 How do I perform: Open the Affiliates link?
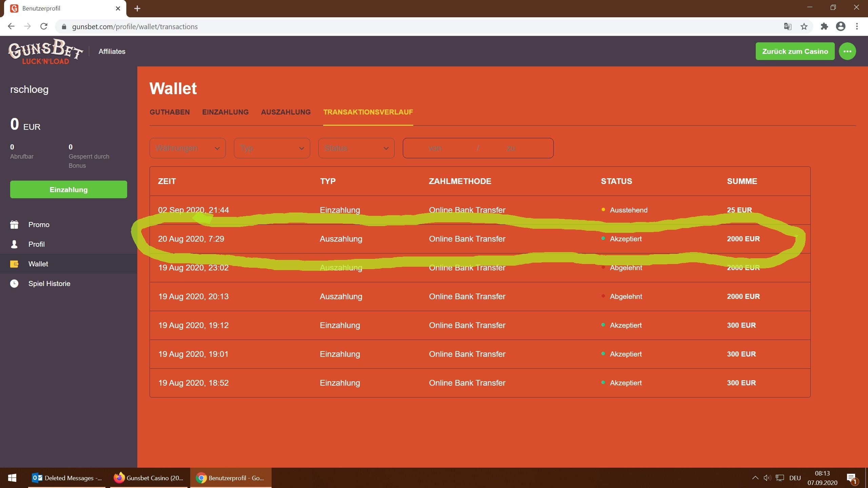[112, 52]
